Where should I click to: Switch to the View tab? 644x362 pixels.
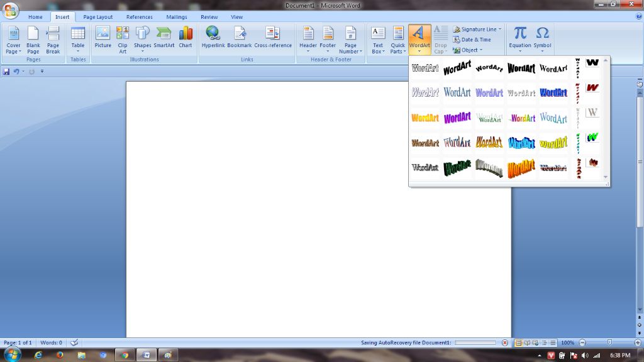236,17
